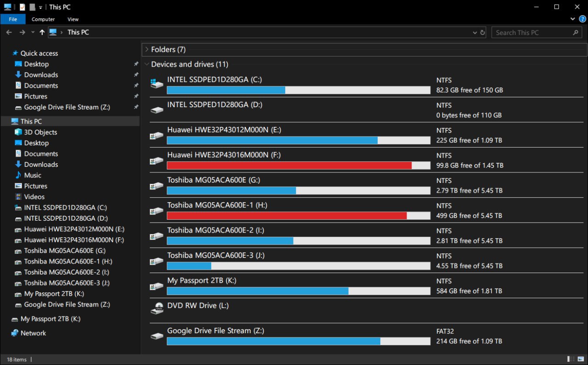Open the recent locations dropdown arrow

[33, 32]
